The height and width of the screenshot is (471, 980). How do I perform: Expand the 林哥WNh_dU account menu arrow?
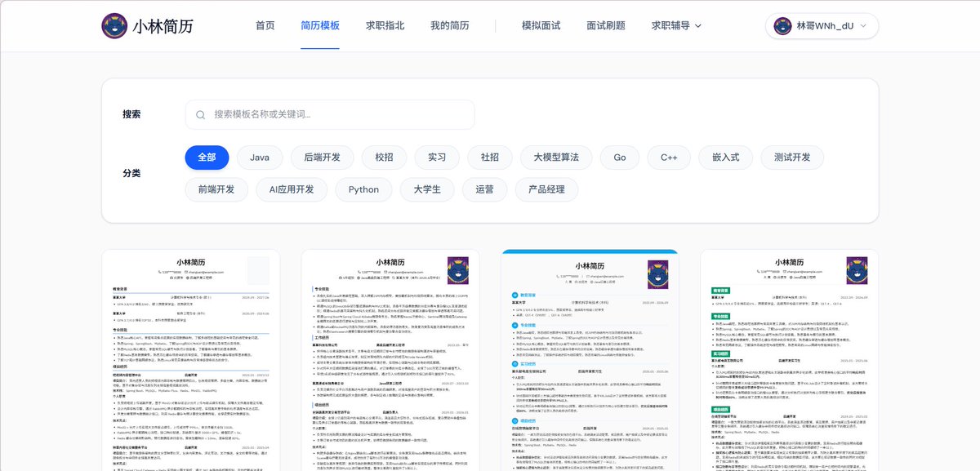pos(864,26)
